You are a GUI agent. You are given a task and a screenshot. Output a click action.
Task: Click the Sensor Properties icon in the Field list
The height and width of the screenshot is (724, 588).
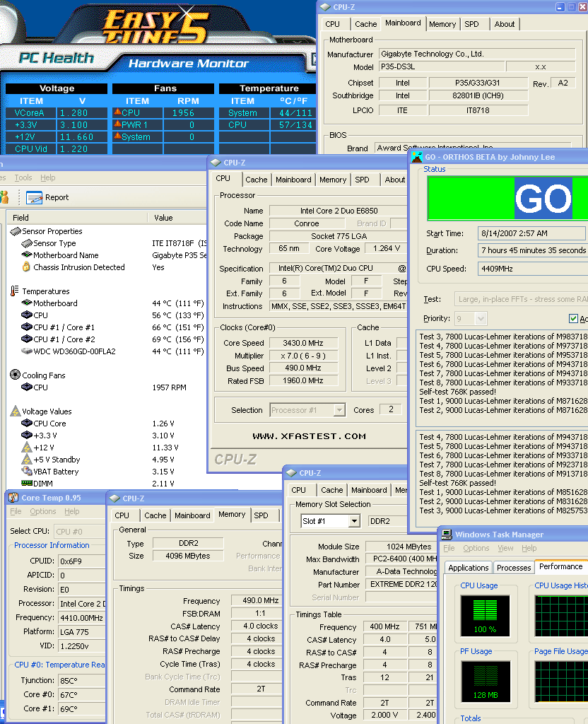(x=16, y=231)
